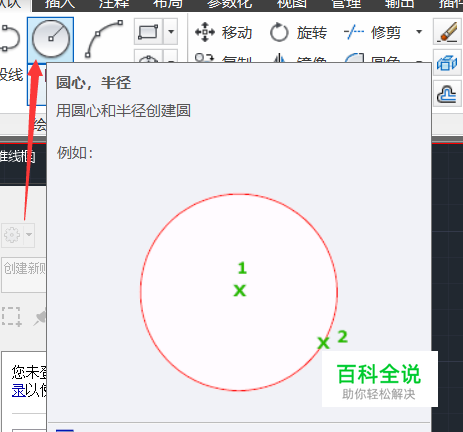Expand the dropdown arrow beside 修剪
The image size is (463, 432).
pos(419,32)
